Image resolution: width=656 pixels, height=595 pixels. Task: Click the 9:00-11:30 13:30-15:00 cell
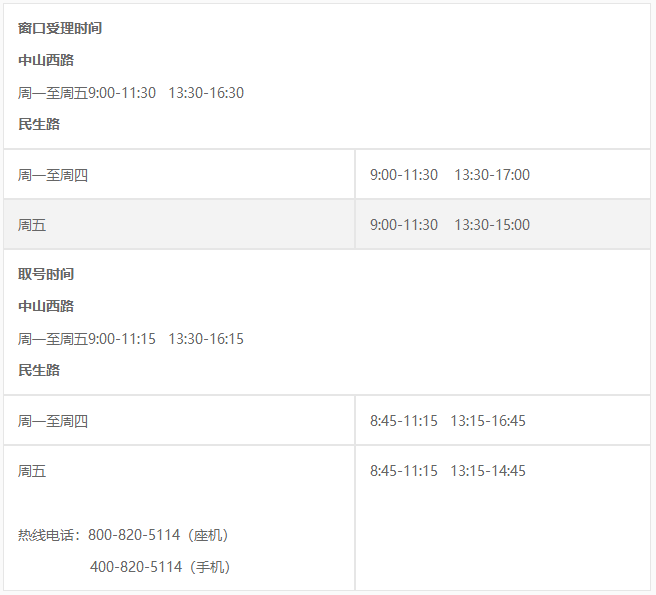coord(502,225)
